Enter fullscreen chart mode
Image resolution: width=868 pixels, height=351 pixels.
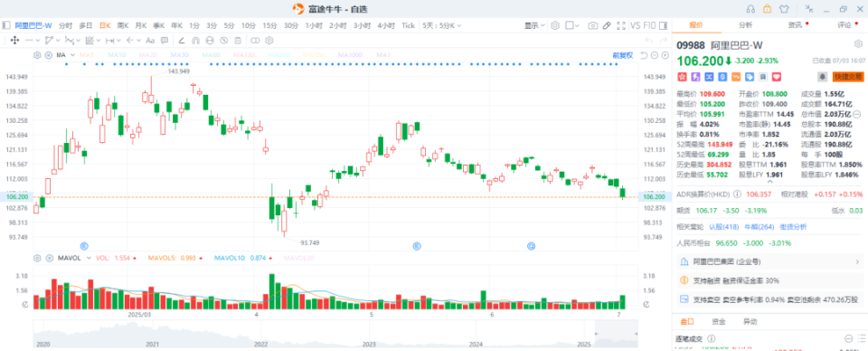(x=621, y=25)
